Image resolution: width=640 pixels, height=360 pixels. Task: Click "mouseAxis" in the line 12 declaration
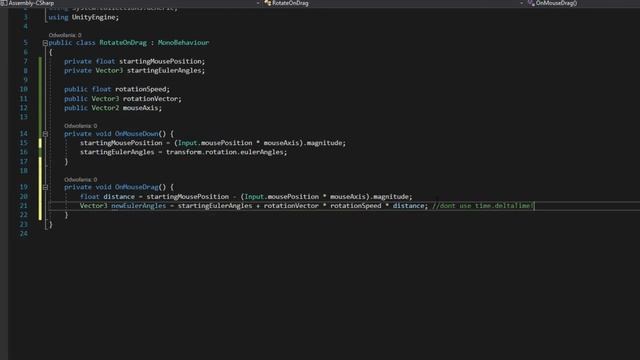140,108
